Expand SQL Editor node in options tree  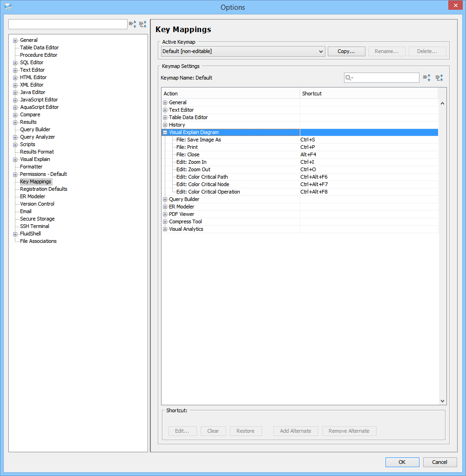click(15, 63)
